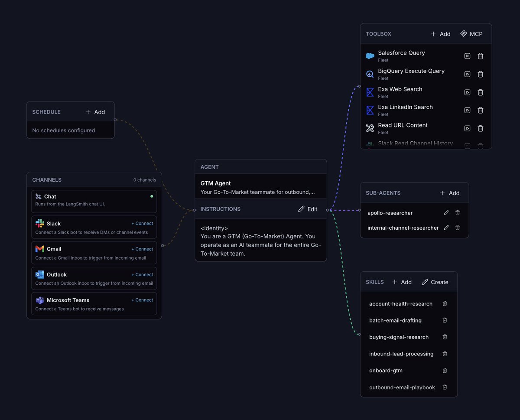This screenshot has height=420, width=520.
Task: Click the Slack logo in Channels
Action: [x=40, y=223]
